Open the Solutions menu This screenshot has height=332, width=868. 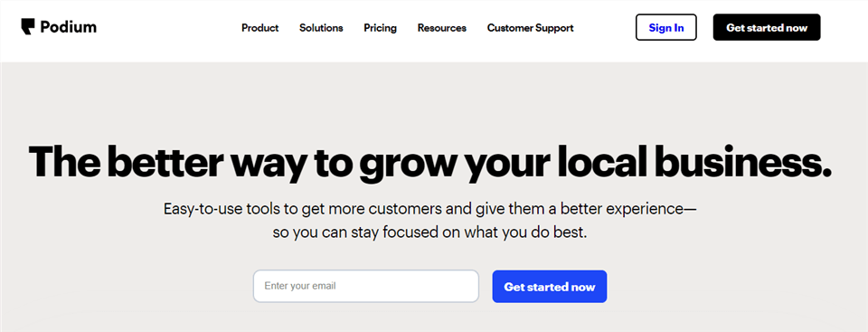click(x=321, y=28)
